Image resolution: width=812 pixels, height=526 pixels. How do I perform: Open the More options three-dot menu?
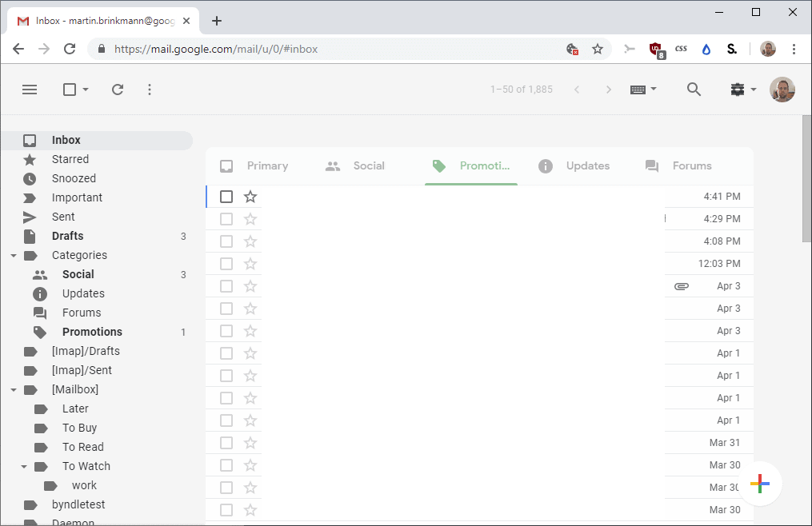pyautogui.click(x=150, y=90)
